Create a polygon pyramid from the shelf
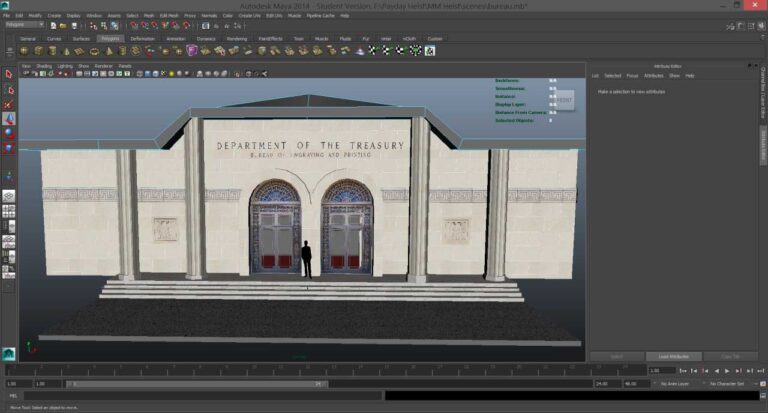 (x=109, y=51)
